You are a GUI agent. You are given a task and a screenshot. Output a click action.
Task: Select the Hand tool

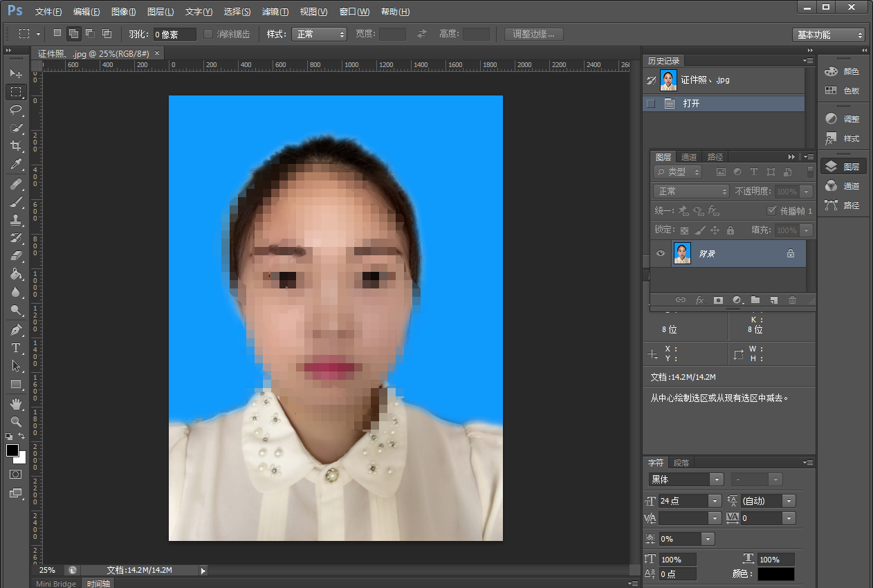pos(16,403)
